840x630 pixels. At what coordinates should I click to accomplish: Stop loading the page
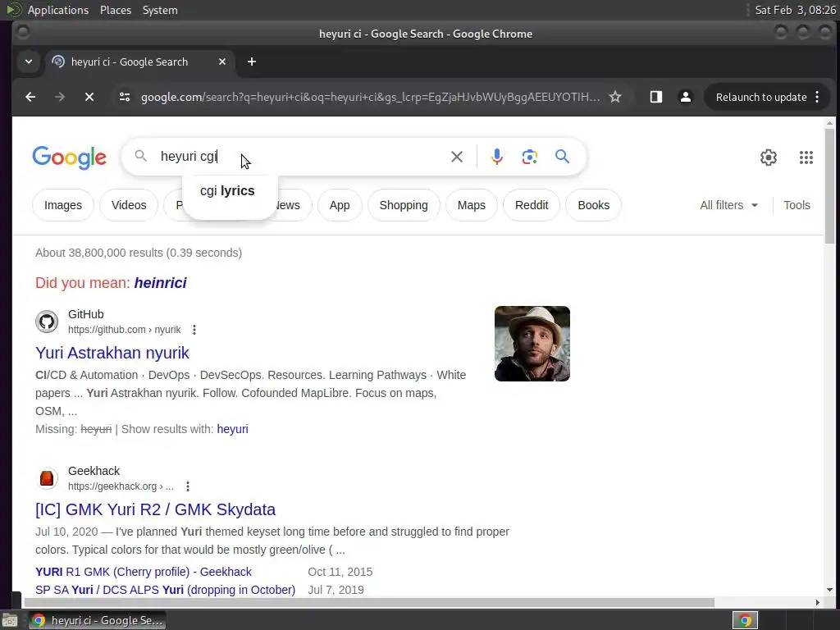point(89,97)
